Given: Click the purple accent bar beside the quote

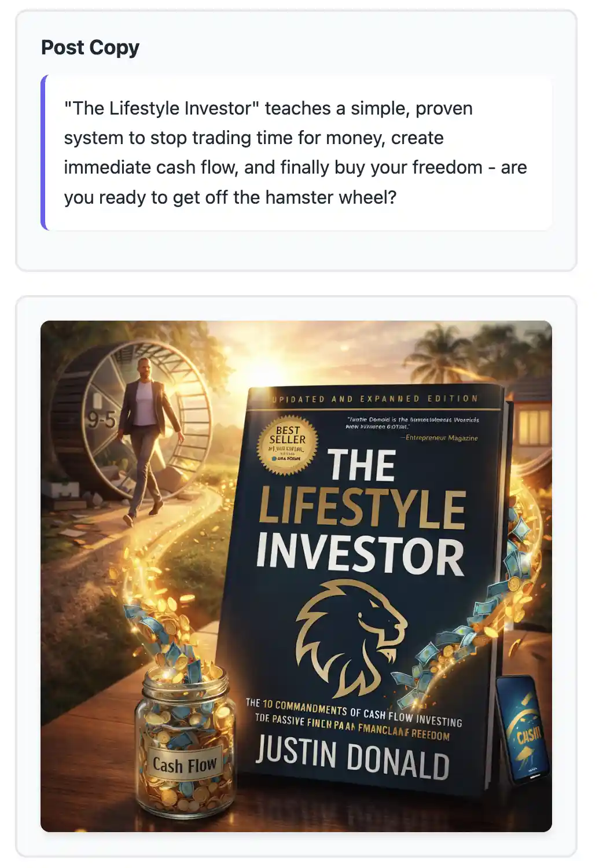Looking at the screenshot, I should 43,153.
